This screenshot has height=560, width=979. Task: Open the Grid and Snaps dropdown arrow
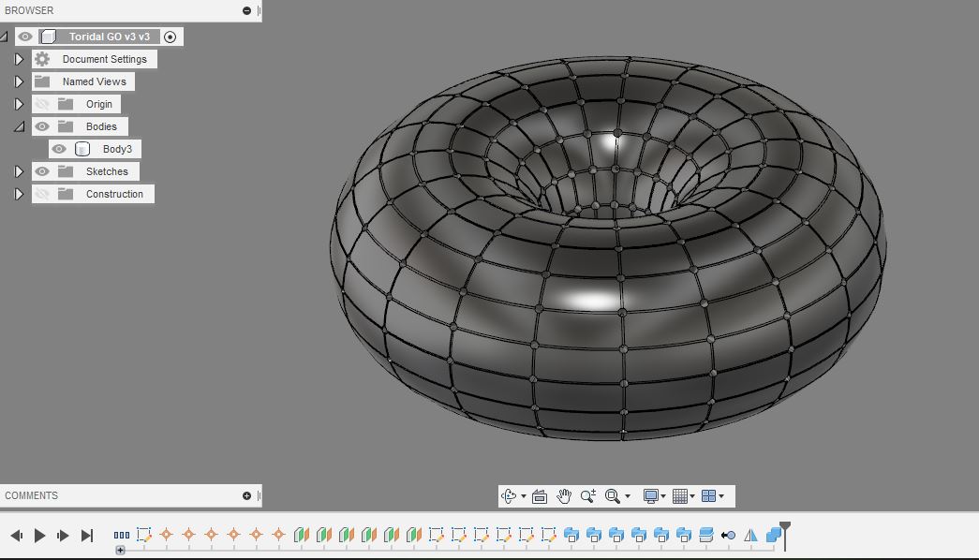691,496
